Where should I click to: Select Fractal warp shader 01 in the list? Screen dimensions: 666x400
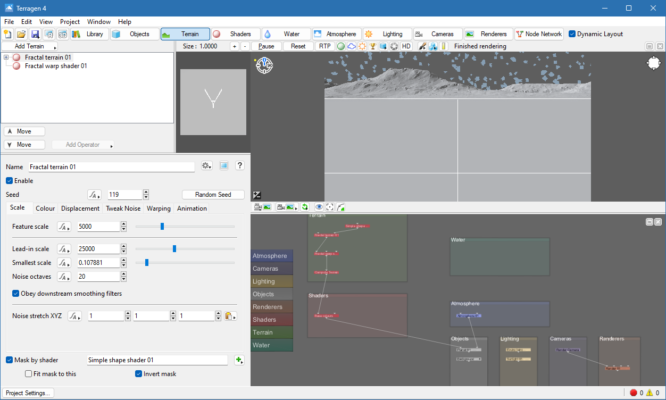click(56, 66)
